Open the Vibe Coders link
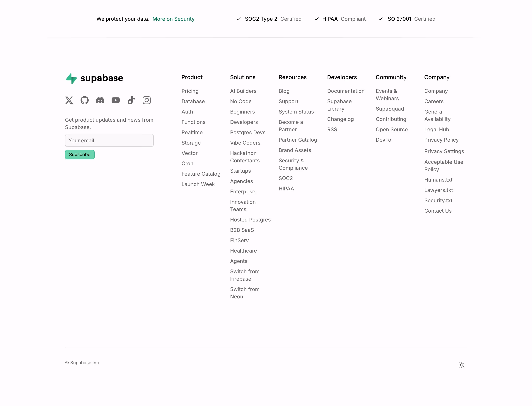 (245, 143)
